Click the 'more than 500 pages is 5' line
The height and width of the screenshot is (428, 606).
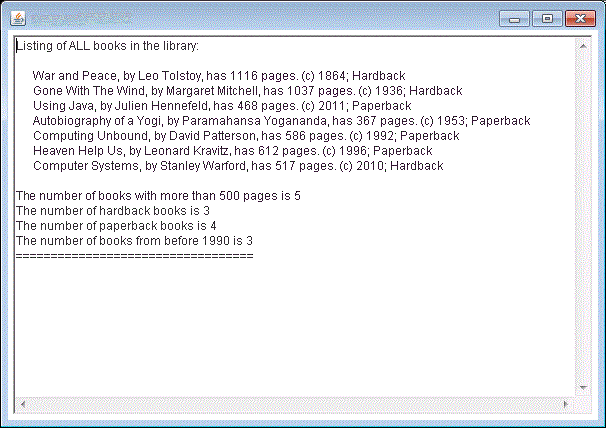[x=158, y=196]
